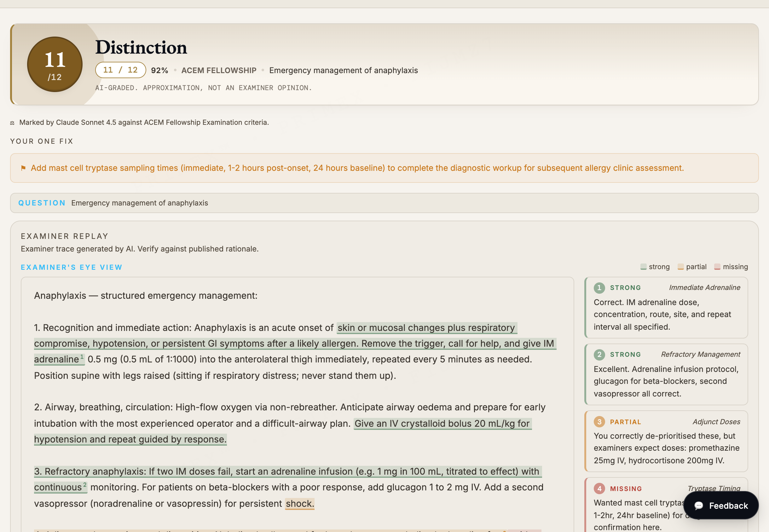Select annotation number 3 badge Adjunct Doses
The image size is (769, 532).
coord(599,422)
